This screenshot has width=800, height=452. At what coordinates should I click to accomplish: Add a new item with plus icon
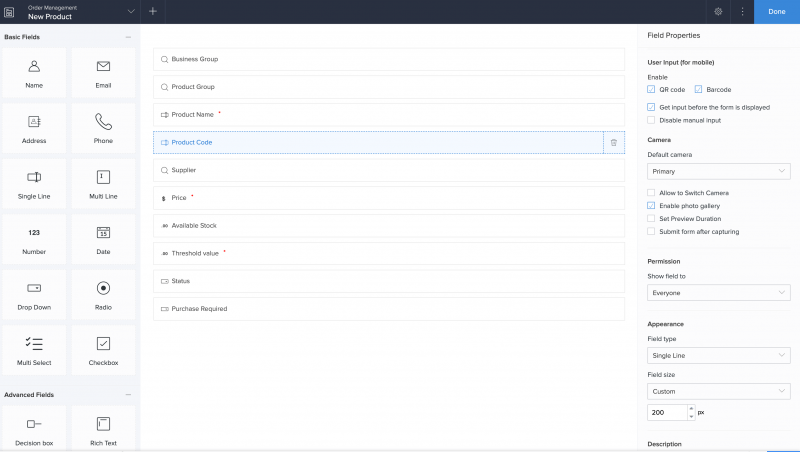coord(153,12)
